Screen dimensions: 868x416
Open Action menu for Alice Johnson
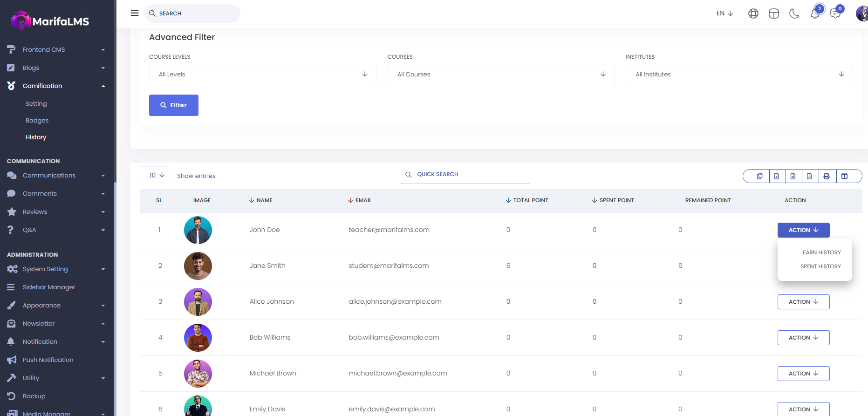click(x=803, y=302)
